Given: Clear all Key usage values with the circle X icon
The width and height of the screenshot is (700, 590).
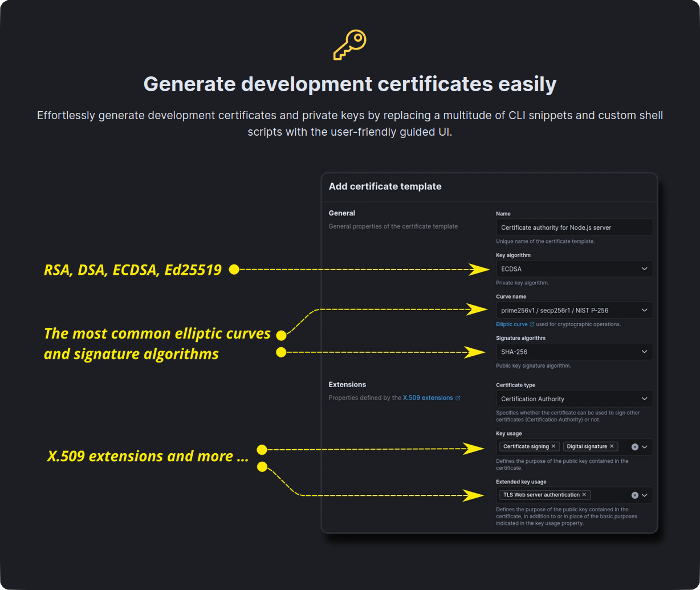Looking at the screenshot, I should coord(635,447).
